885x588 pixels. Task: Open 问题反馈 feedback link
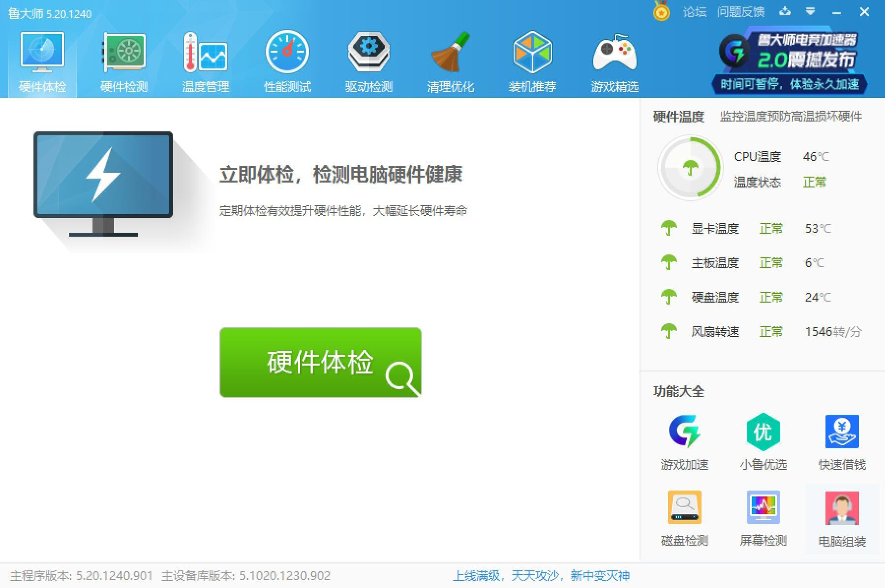741,12
